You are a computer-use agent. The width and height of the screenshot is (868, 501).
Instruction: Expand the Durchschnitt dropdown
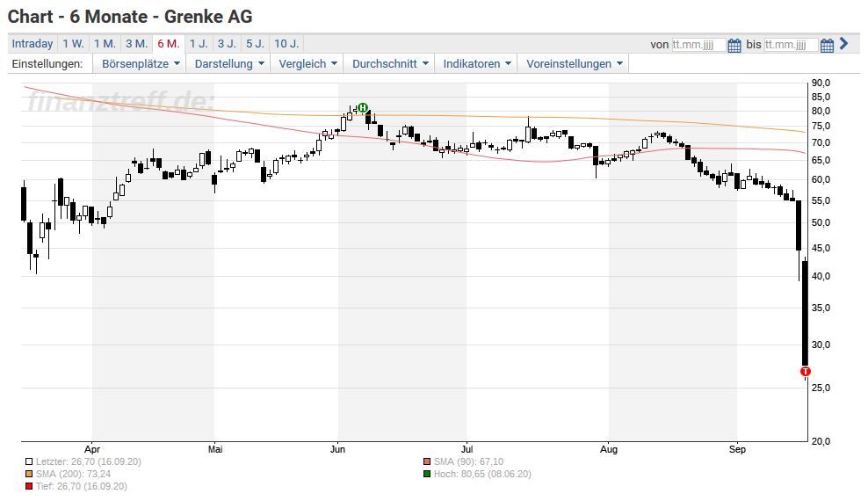pyautogui.click(x=390, y=63)
